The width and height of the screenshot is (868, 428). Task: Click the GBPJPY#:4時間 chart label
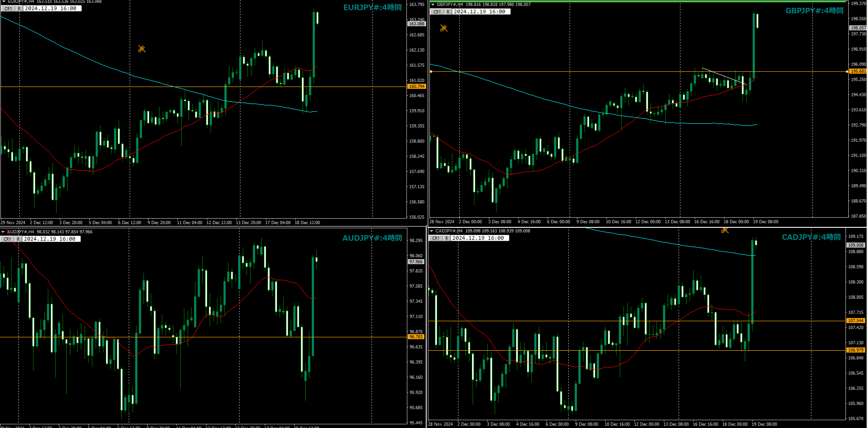(x=814, y=11)
